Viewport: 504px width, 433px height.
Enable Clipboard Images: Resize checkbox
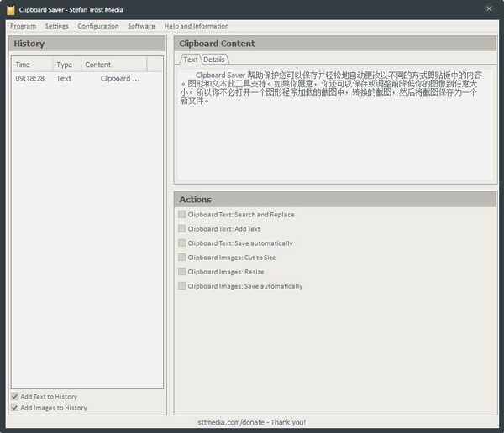click(x=182, y=272)
